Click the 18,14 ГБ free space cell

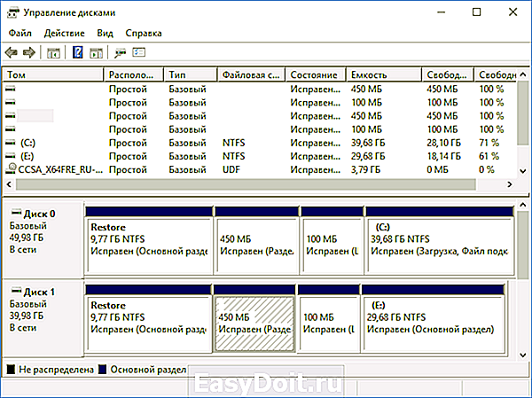coord(443,156)
